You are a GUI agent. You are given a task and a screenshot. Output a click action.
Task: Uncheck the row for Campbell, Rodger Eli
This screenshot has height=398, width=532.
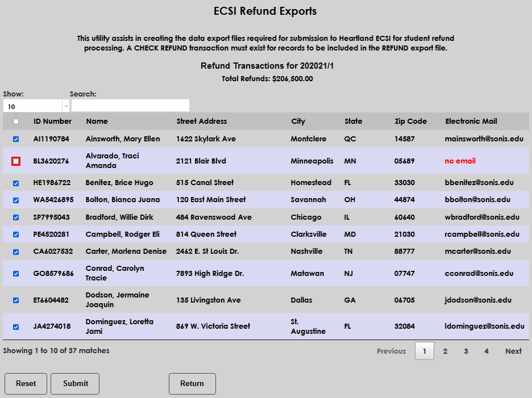(x=16, y=234)
